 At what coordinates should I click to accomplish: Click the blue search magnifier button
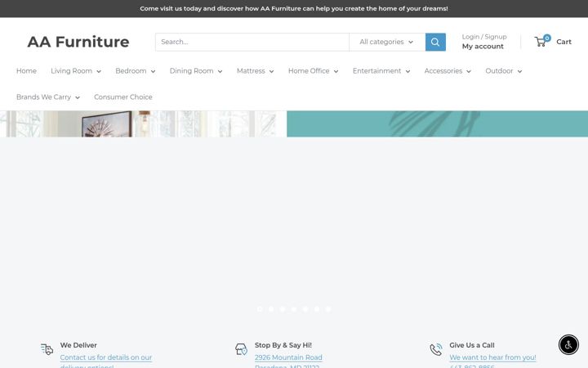pos(435,42)
